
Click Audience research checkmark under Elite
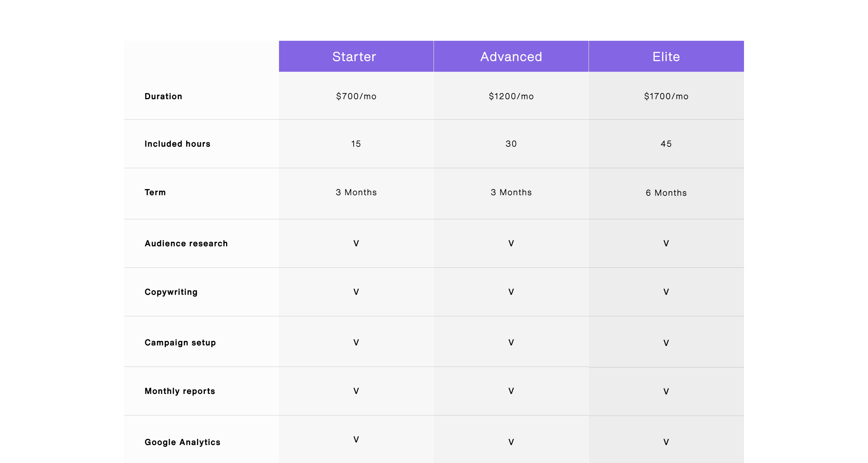point(666,243)
